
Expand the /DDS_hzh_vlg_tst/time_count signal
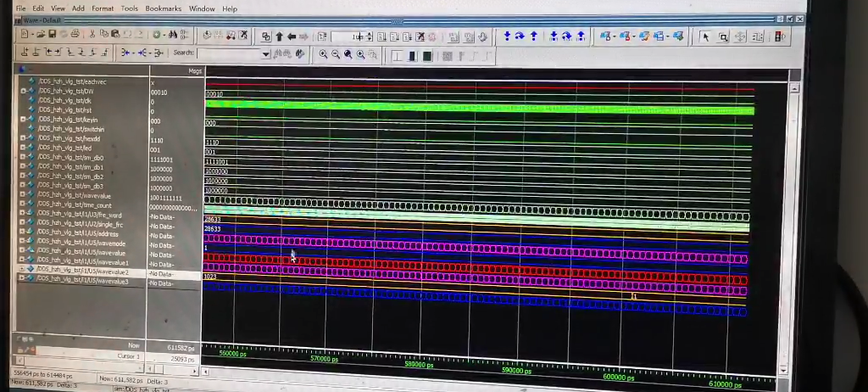[x=23, y=204]
